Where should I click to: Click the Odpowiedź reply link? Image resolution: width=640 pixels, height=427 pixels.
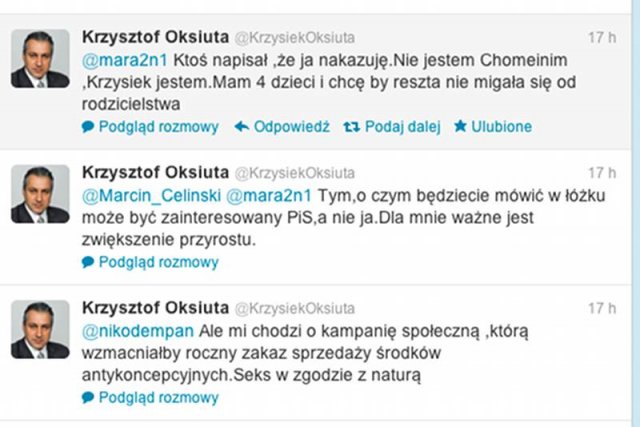[x=291, y=127]
